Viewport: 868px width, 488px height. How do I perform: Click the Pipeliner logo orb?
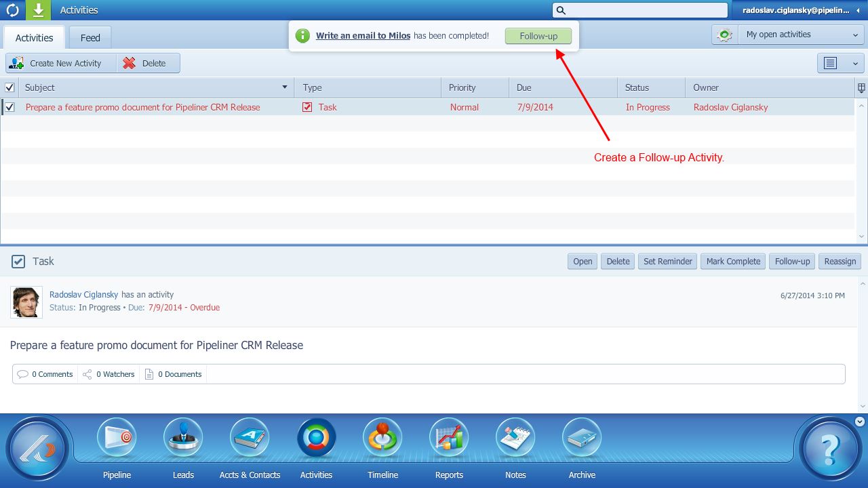[x=38, y=449]
